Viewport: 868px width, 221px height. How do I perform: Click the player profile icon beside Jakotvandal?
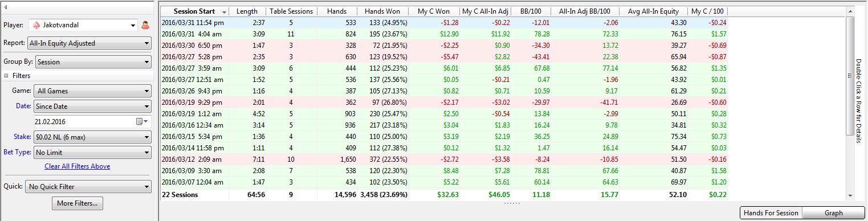click(x=145, y=25)
